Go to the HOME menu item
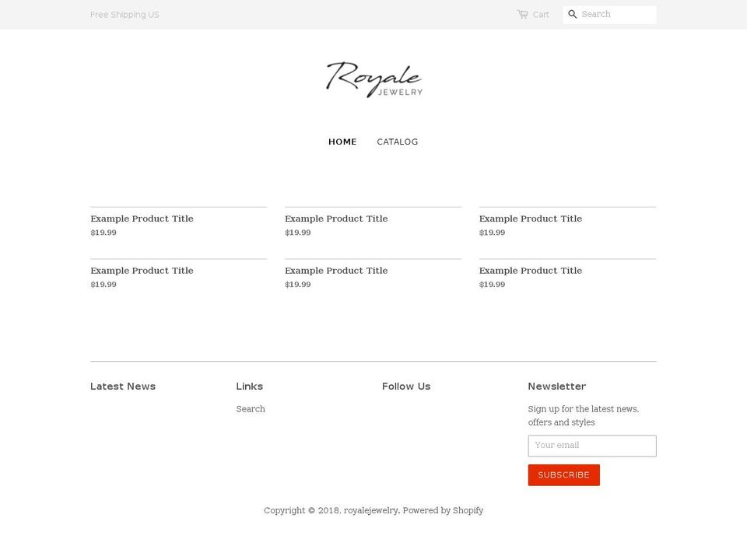 [342, 142]
